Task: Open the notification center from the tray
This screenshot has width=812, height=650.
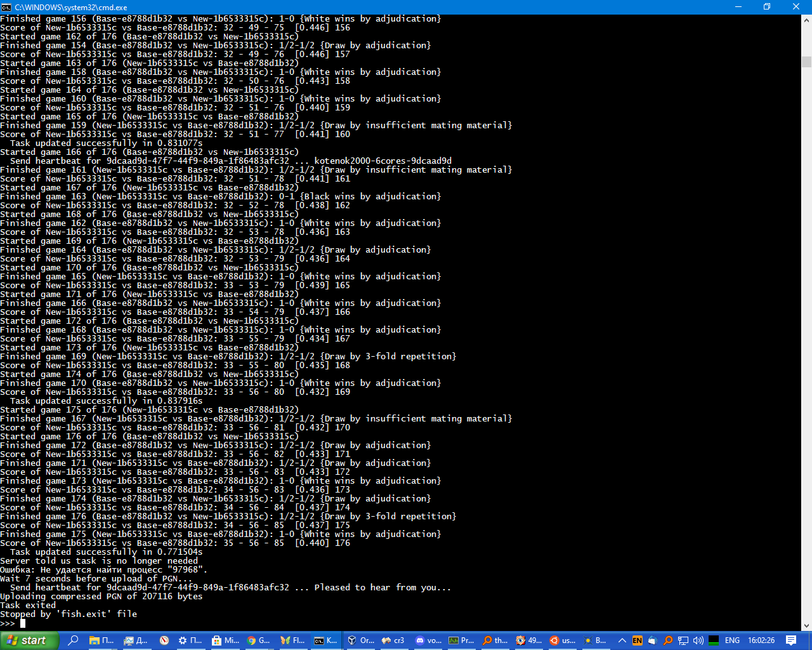Action: (x=791, y=640)
